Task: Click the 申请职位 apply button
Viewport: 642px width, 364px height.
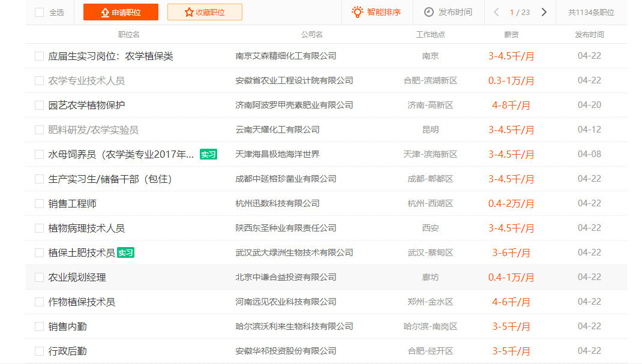Action: pyautogui.click(x=121, y=12)
